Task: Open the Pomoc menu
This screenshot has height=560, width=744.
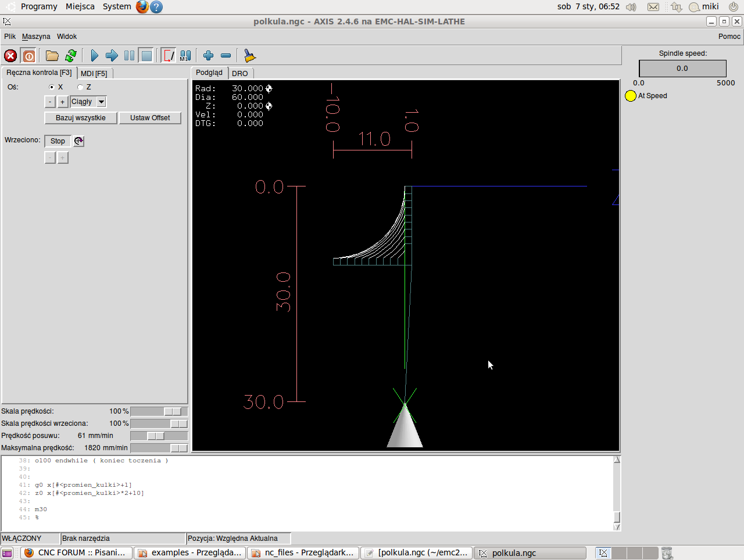Action: [729, 37]
